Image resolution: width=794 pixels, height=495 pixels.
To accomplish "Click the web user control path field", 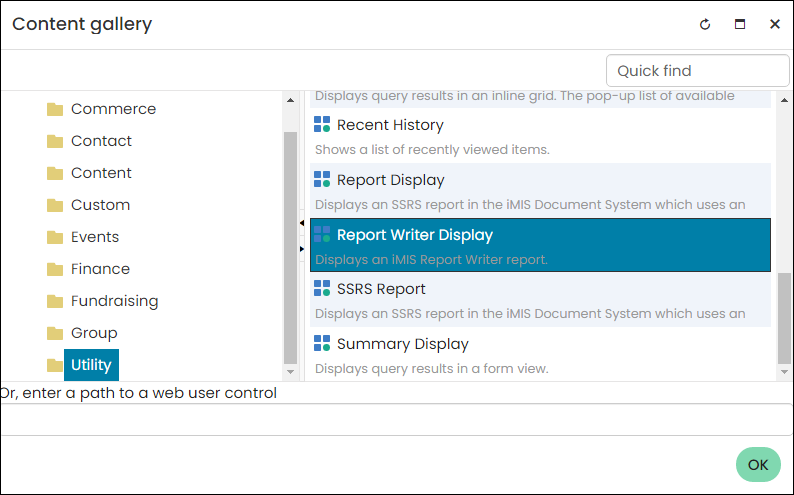I will (396, 420).
